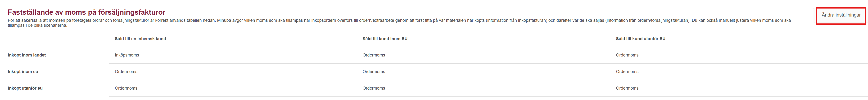868x100 pixels.
Task: Select the Inköpt utanför eu row label
Action: (25, 88)
